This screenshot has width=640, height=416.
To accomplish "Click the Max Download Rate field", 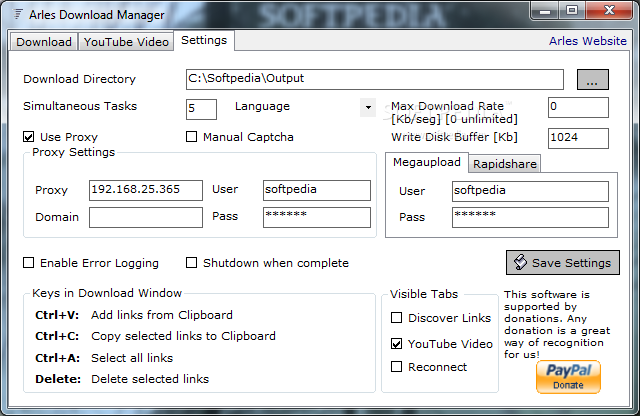I will coord(578,107).
